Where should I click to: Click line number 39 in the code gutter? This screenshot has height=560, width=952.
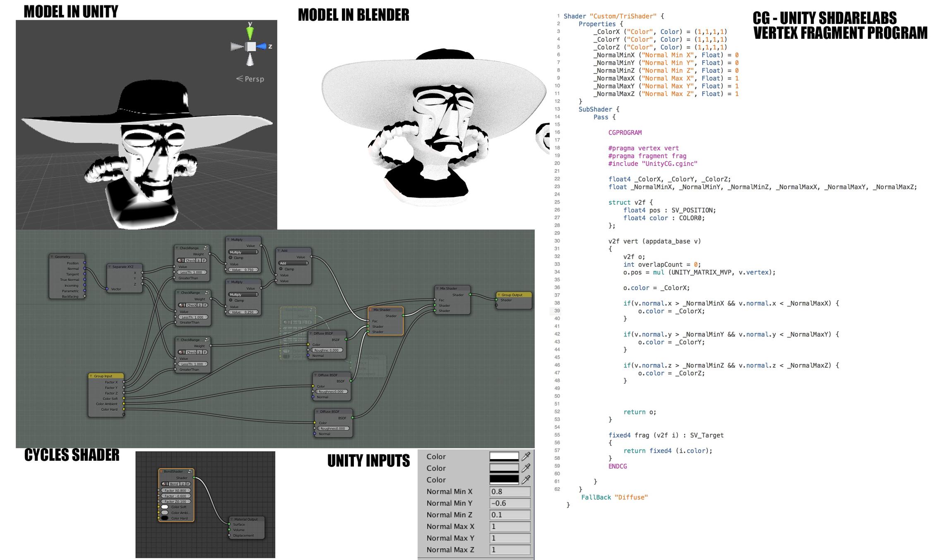tap(557, 311)
